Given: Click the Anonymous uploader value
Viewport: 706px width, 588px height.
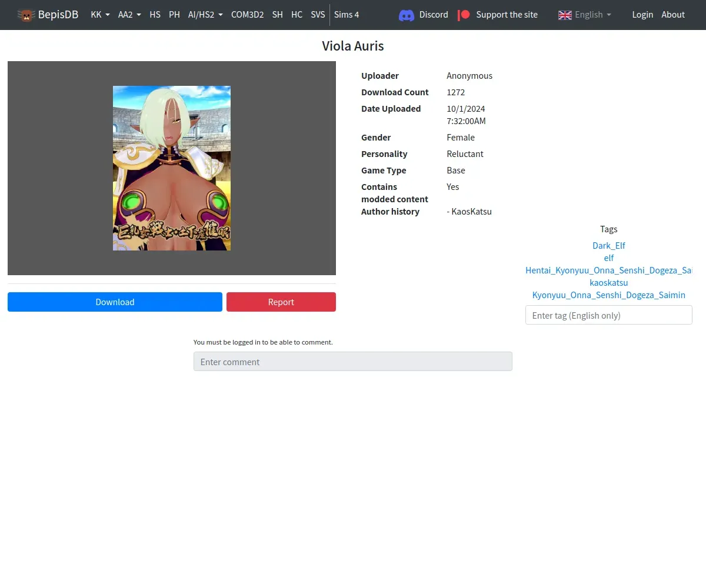Looking at the screenshot, I should (469, 76).
